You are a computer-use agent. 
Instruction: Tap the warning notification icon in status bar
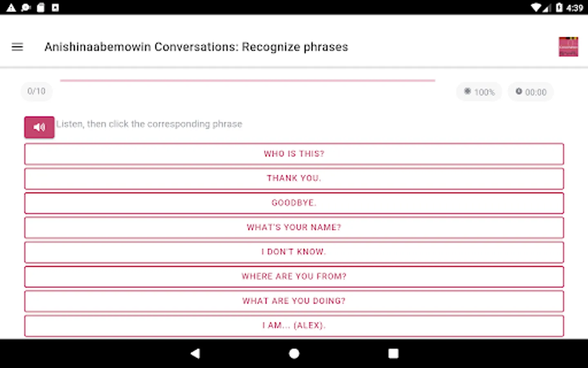coord(11,7)
